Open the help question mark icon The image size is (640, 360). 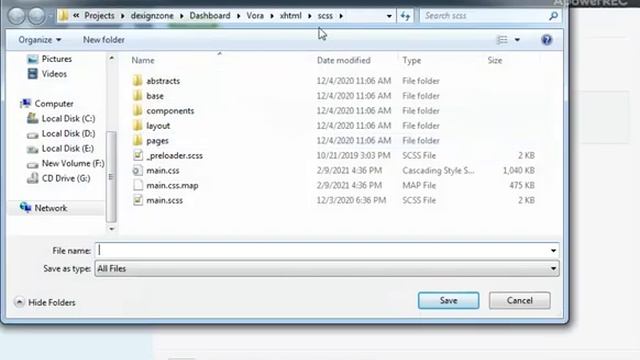coord(547,40)
